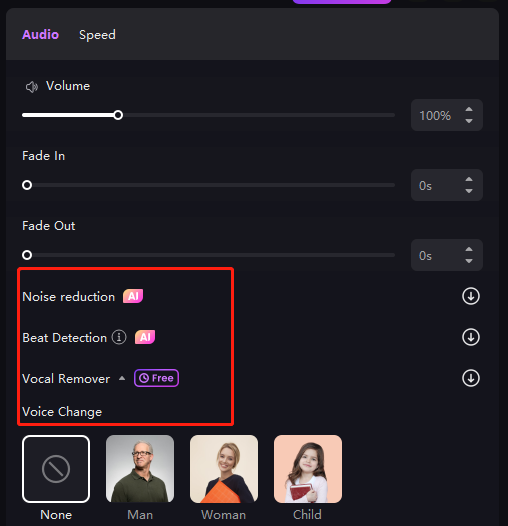508x526 pixels.
Task: Increase Fade In duration with up arrow
Action: pyautogui.click(x=469, y=179)
